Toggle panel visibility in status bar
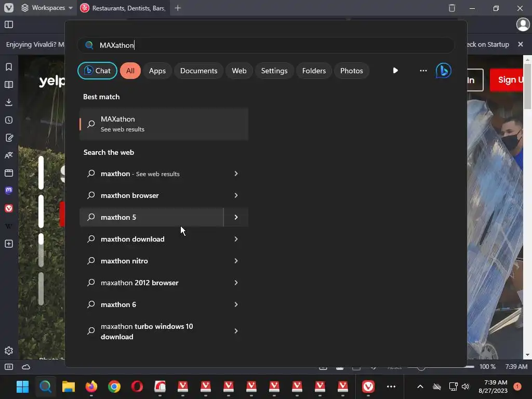The image size is (532, 399). [x=9, y=367]
